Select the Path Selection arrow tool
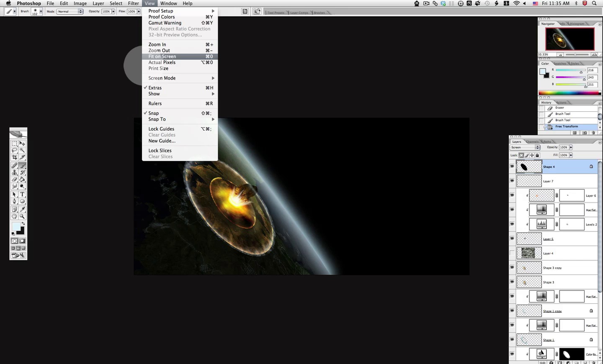This screenshot has width=603, height=364. point(14,194)
